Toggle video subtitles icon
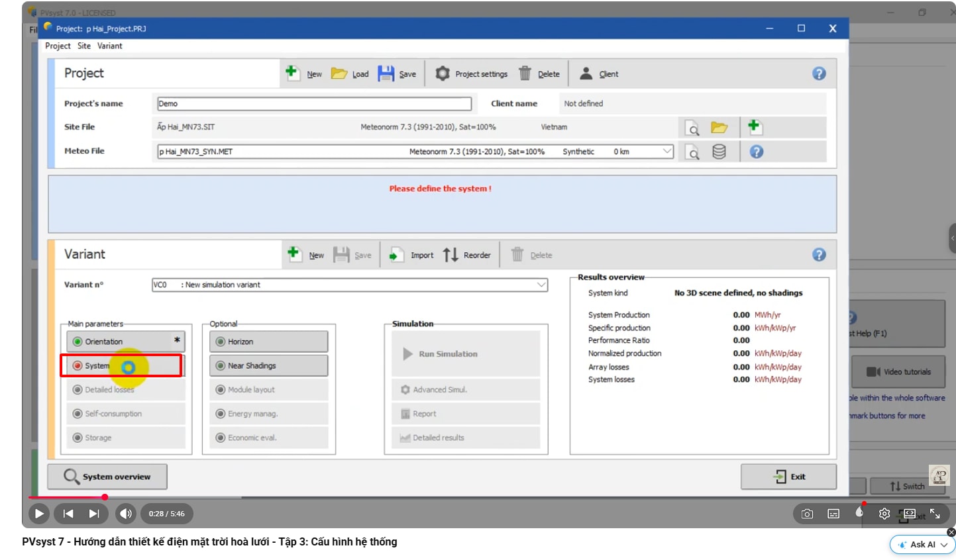956x560 pixels. [x=833, y=514]
